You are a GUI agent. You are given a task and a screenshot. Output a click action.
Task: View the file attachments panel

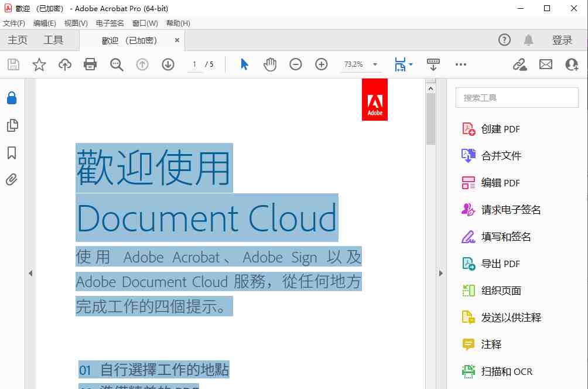pyautogui.click(x=12, y=179)
